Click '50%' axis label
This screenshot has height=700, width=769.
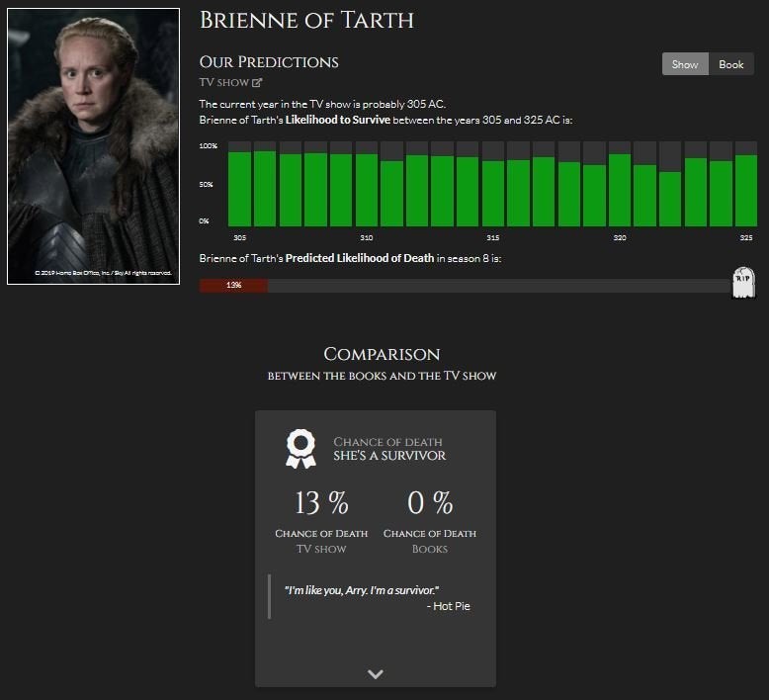[x=206, y=185]
